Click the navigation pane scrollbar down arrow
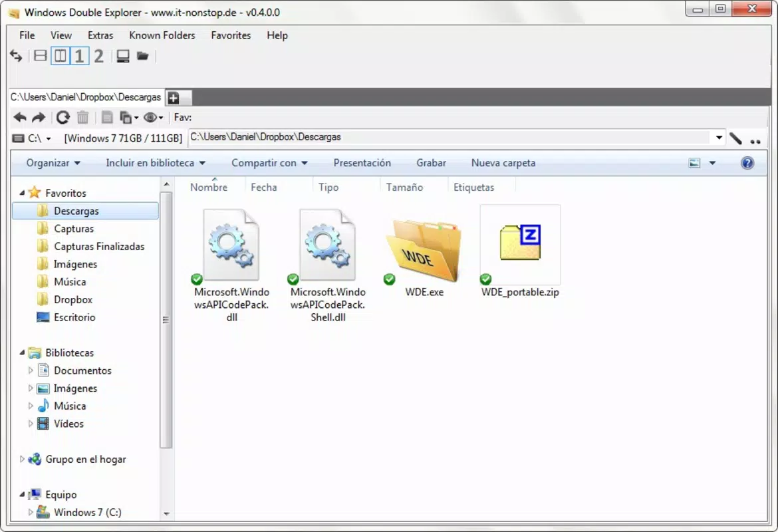The width and height of the screenshot is (778, 532). pyautogui.click(x=166, y=513)
